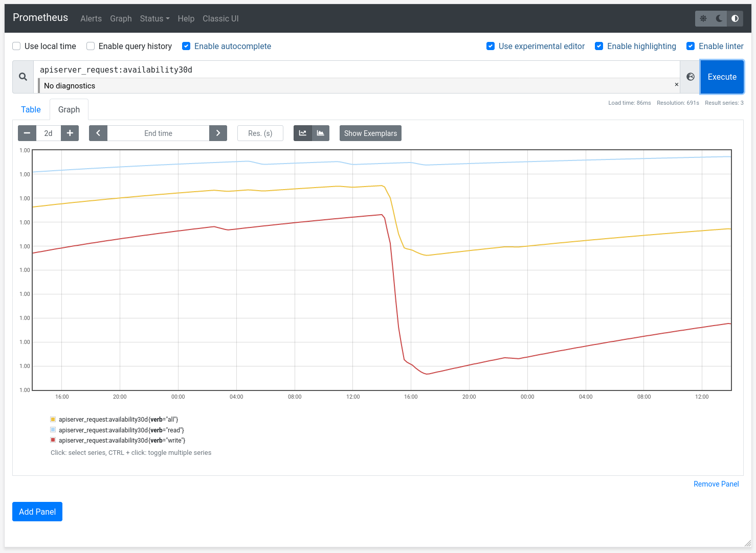Open the Help link
This screenshot has width=756, height=553.
186,18
